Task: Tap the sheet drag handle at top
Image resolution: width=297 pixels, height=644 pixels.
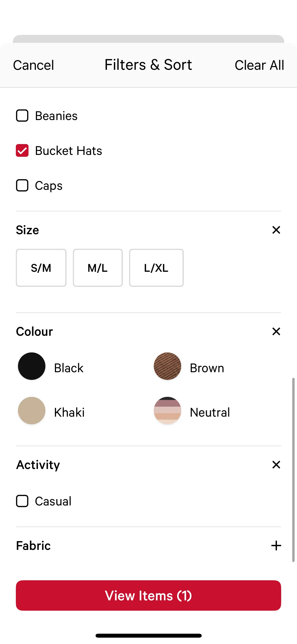Action: point(148,39)
